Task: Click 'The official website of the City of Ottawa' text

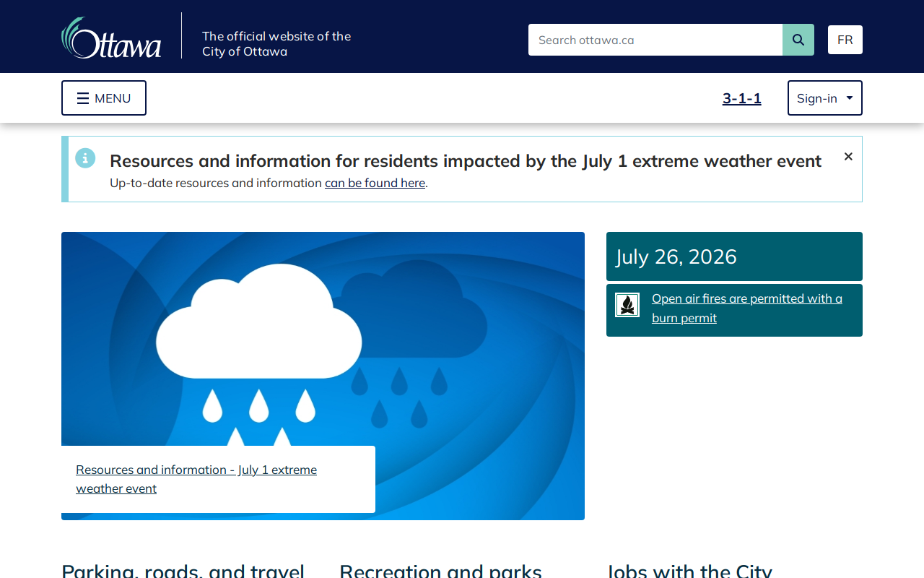Action: click(276, 43)
